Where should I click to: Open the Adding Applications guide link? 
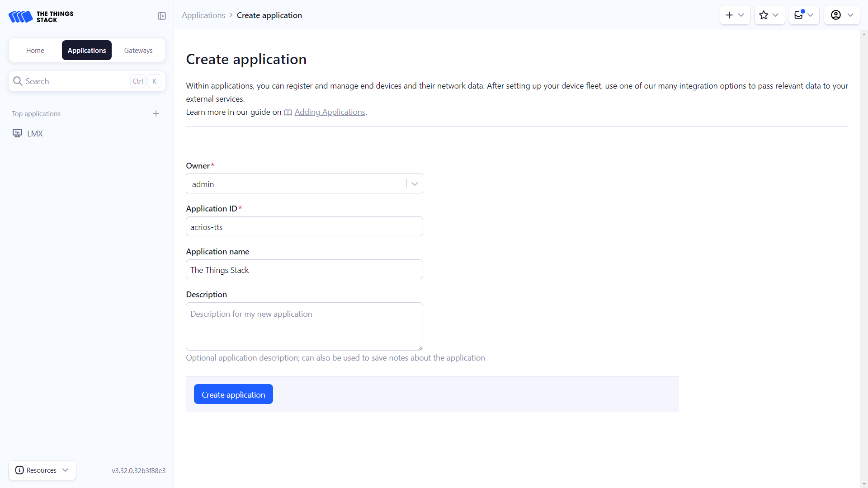[x=330, y=112]
